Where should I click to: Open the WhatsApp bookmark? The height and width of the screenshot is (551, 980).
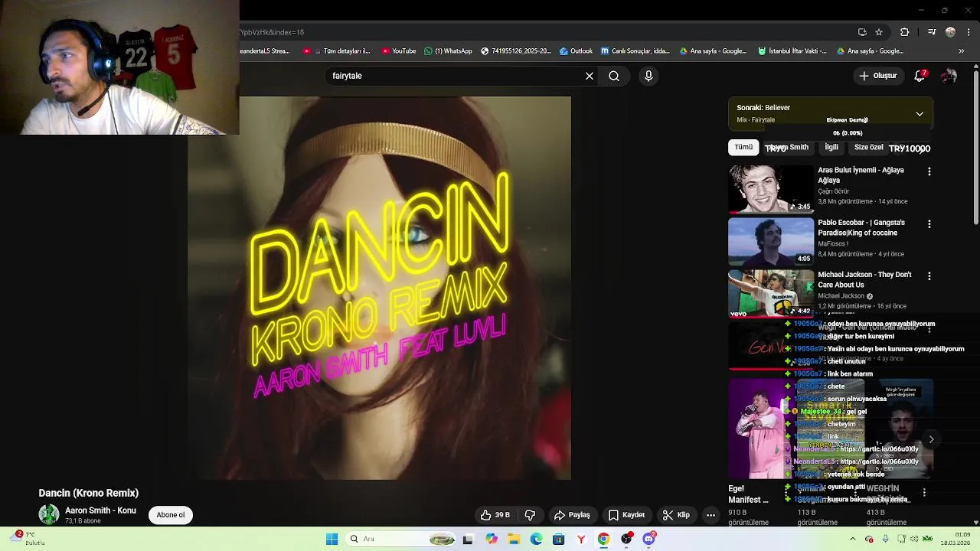click(x=448, y=51)
